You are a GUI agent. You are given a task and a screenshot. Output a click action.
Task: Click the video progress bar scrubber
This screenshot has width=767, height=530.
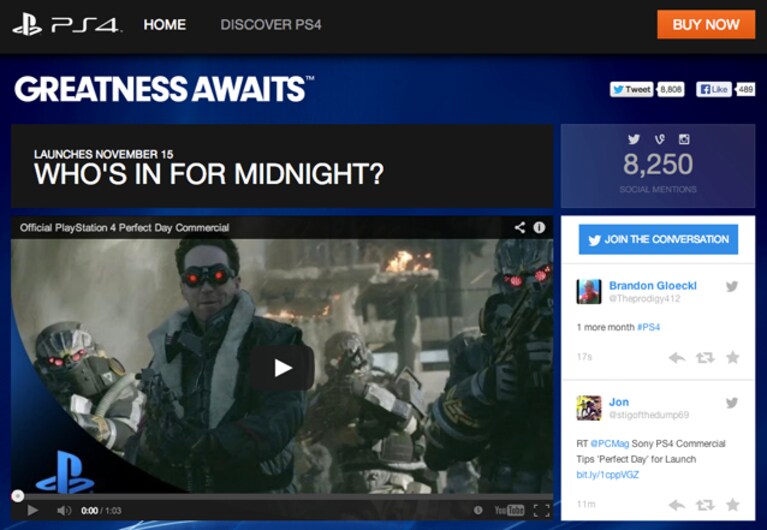18,496
